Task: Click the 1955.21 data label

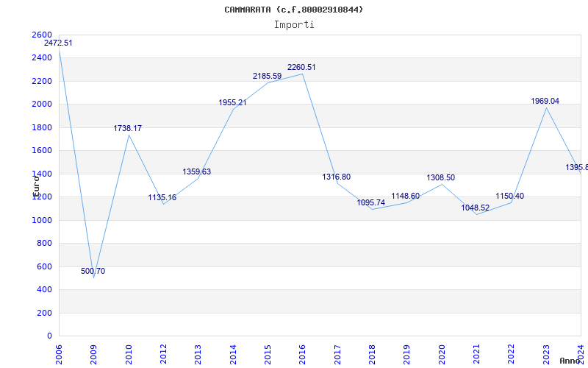Action: [232, 102]
